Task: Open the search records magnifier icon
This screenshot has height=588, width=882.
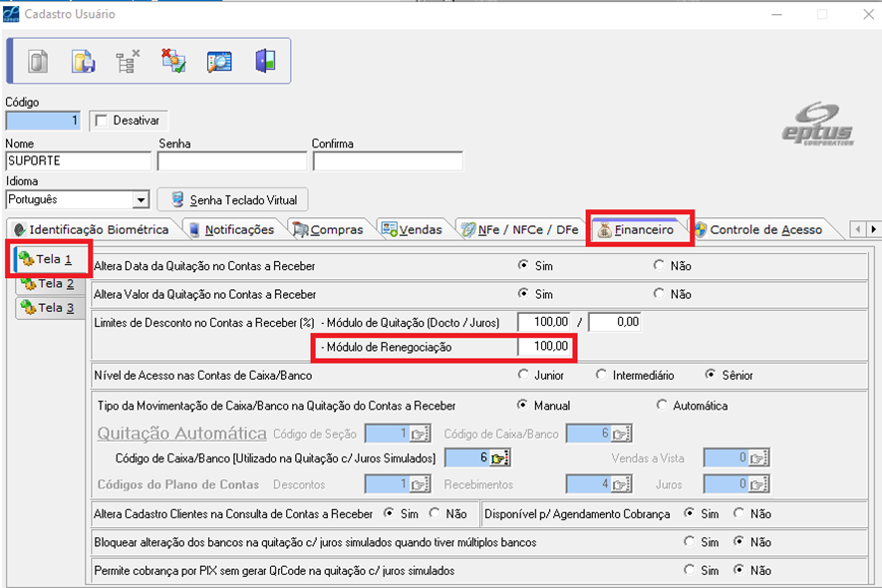Action: click(x=219, y=61)
